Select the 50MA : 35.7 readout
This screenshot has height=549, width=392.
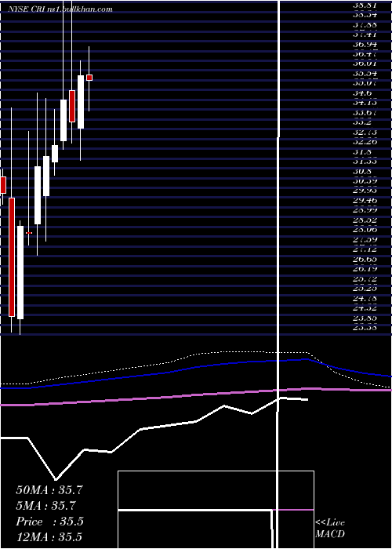pyautogui.click(x=49, y=490)
